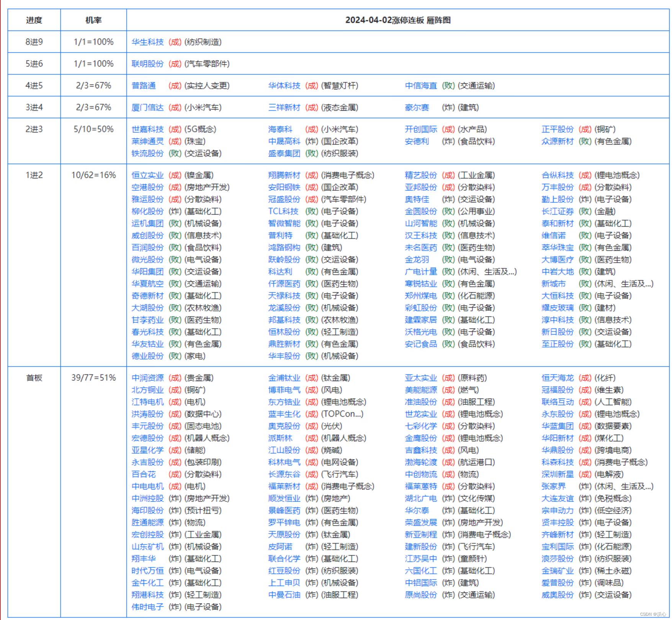Click the 普路通 stock link
672x620 pixels.
click(144, 86)
